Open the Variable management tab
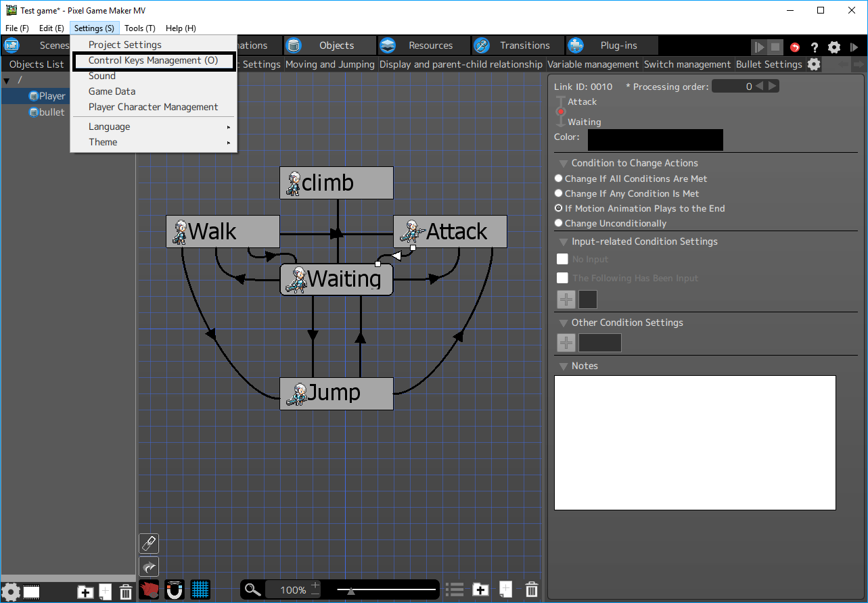This screenshot has height=603, width=868. pos(593,64)
